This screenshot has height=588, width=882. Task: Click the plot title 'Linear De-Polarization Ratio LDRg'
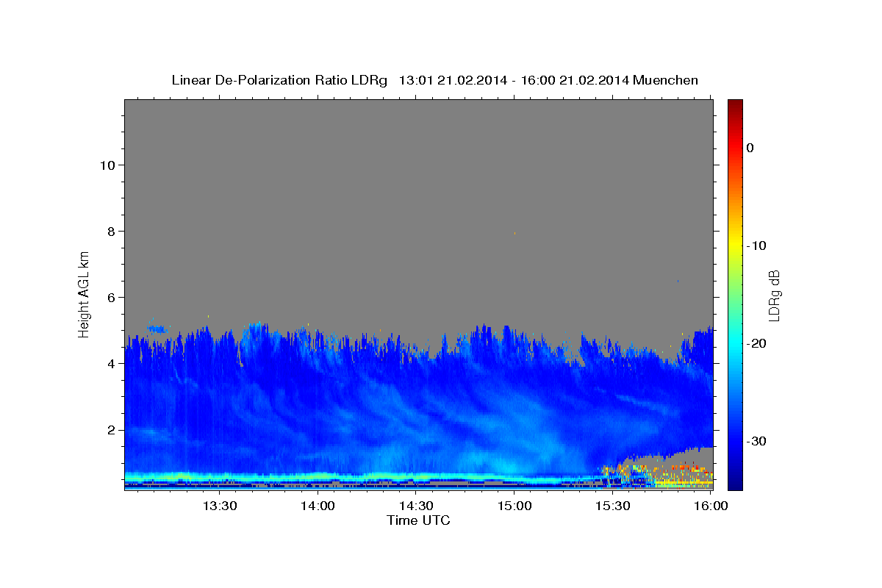tap(279, 80)
